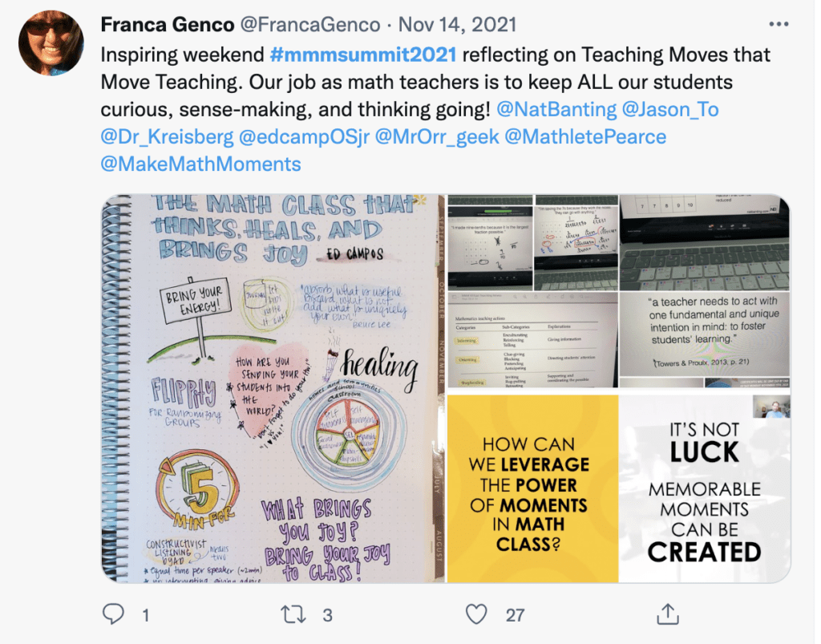The height and width of the screenshot is (644, 821).
Task: Visit the @NatBanting mention
Action: tap(556, 109)
